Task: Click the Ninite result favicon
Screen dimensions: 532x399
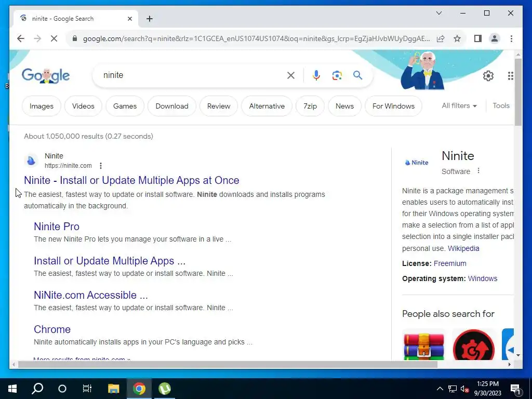Action: [x=31, y=161]
